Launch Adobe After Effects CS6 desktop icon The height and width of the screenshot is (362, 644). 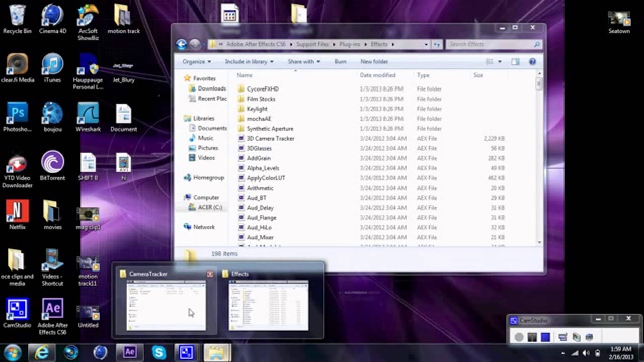pos(52,316)
